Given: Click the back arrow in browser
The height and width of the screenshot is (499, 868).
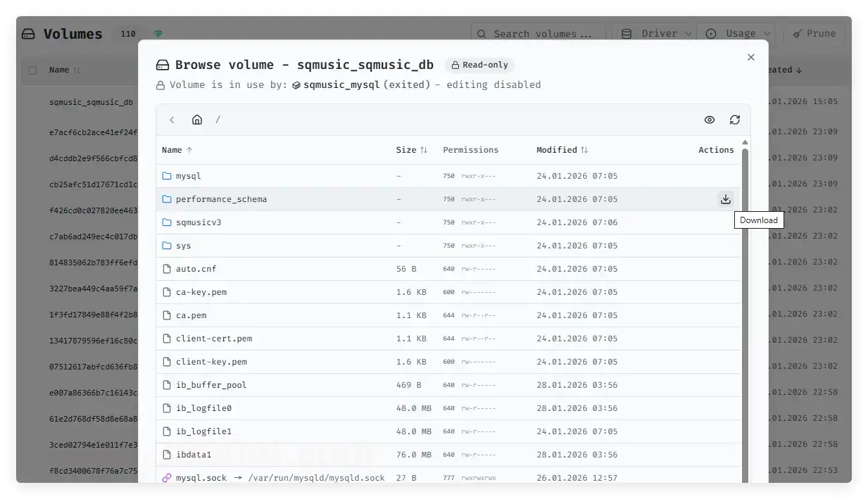Looking at the screenshot, I should tap(172, 120).
